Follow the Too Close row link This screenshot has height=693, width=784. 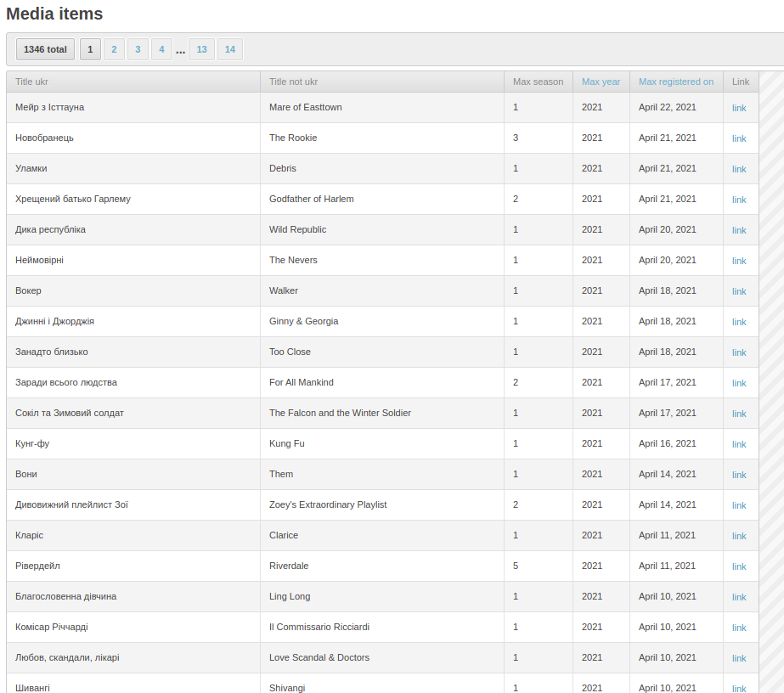739,352
